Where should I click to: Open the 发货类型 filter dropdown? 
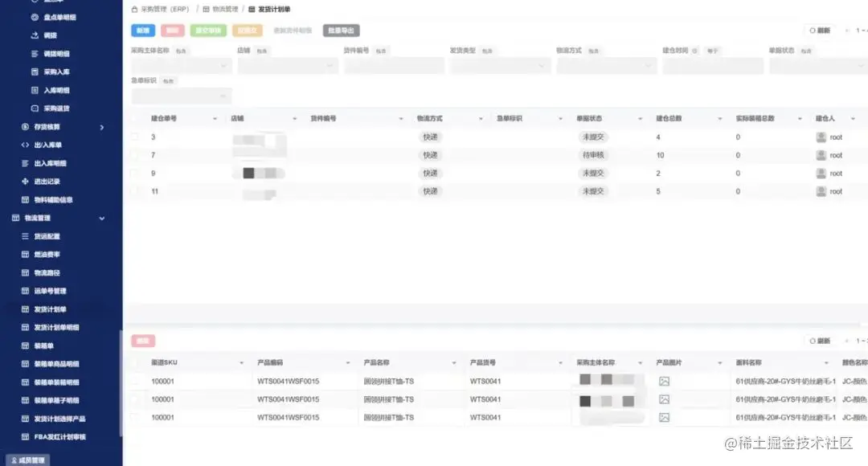point(501,66)
